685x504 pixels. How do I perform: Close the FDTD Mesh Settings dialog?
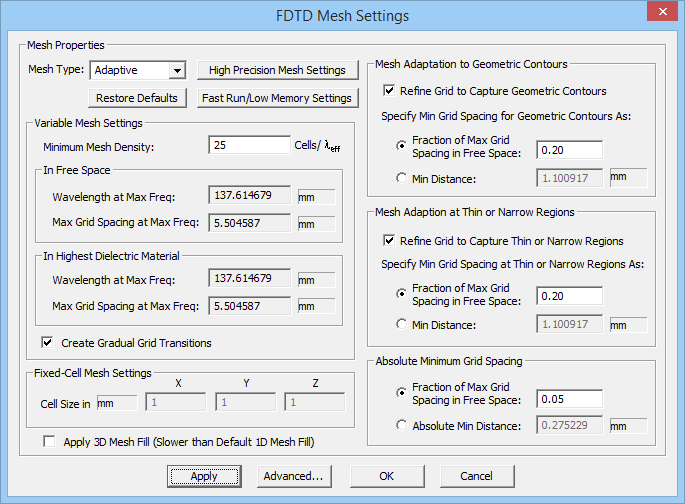tap(660, 14)
